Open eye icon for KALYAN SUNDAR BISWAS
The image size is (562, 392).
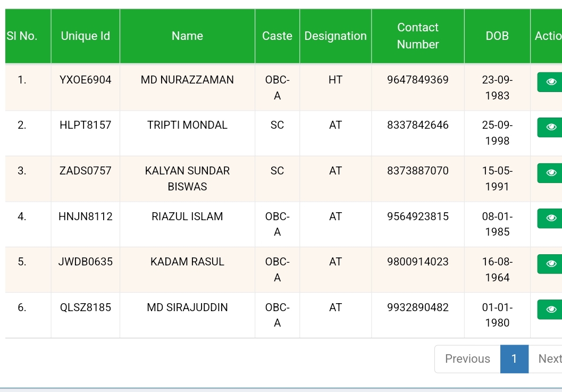pyautogui.click(x=551, y=173)
